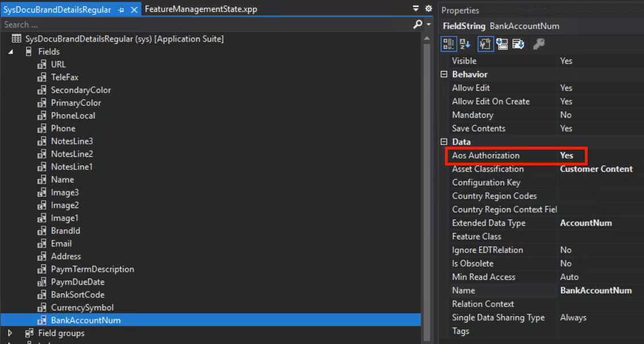Click the grayed-out key icon in Properties toolbar
This screenshot has width=644, height=344.
[x=538, y=44]
